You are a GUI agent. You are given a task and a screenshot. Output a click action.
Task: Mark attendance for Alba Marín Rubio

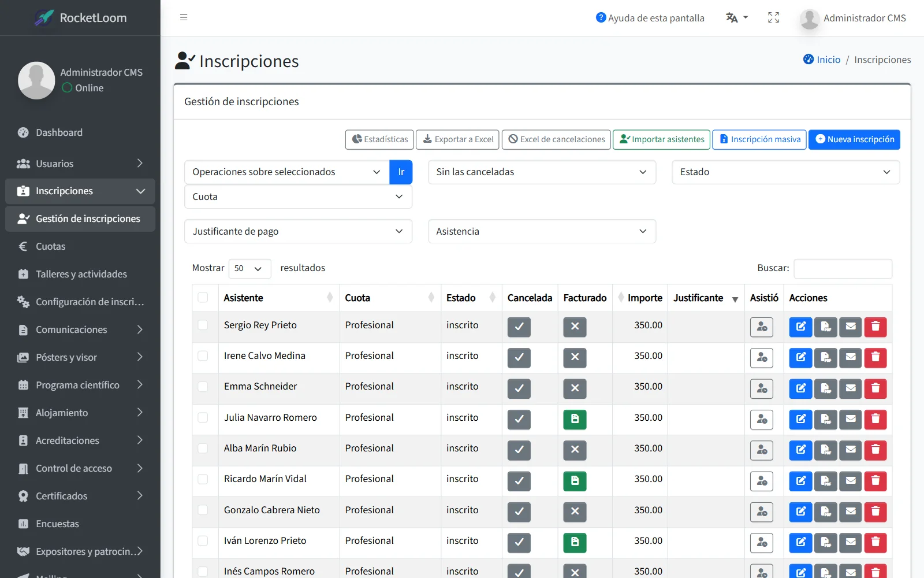762,450
